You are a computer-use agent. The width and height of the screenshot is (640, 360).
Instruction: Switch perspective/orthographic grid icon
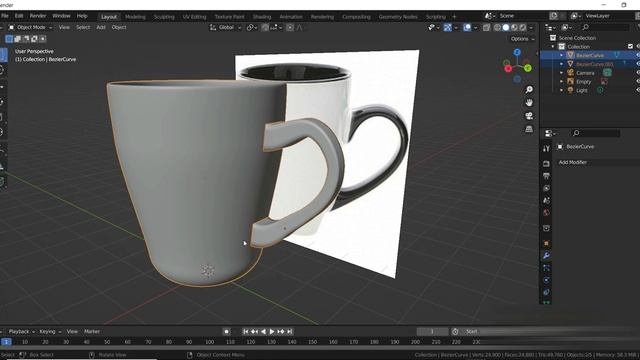coord(529,129)
